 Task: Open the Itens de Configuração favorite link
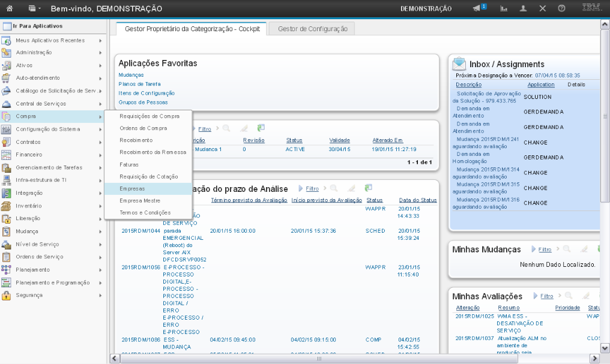pyautogui.click(x=146, y=93)
